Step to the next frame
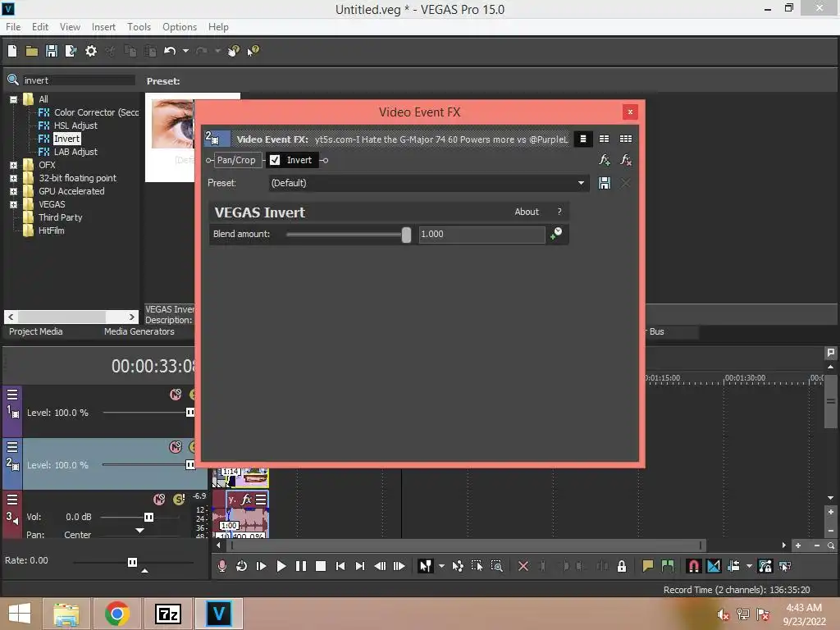The height and width of the screenshot is (630, 840). tap(399, 566)
